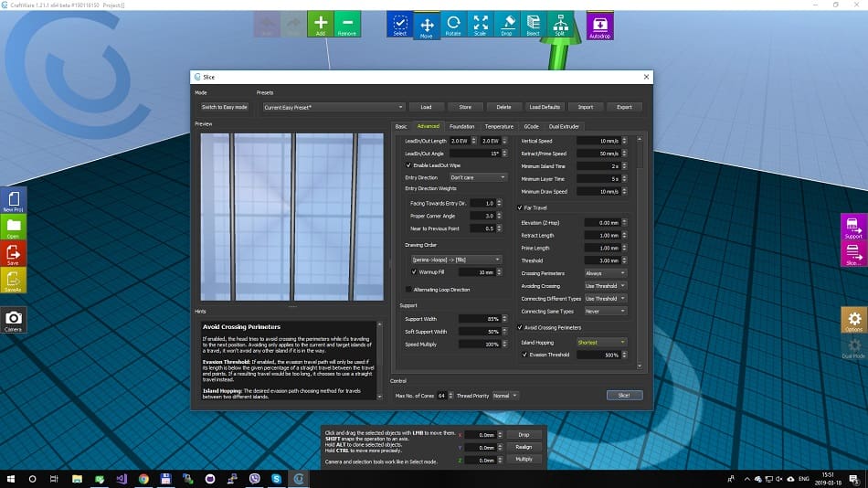This screenshot has width=868, height=488.
Task: Open Connecting Different Types dropdown
Action: click(606, 299)
